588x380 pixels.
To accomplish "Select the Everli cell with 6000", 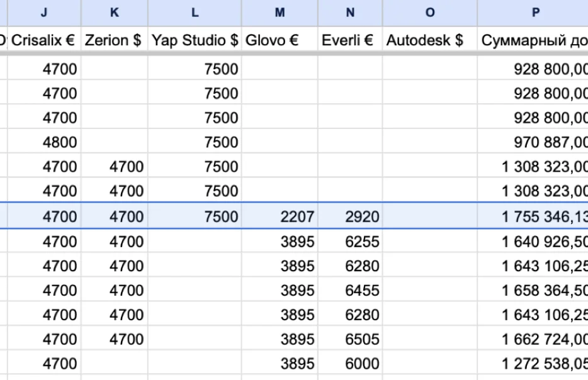I will [350, 363].
